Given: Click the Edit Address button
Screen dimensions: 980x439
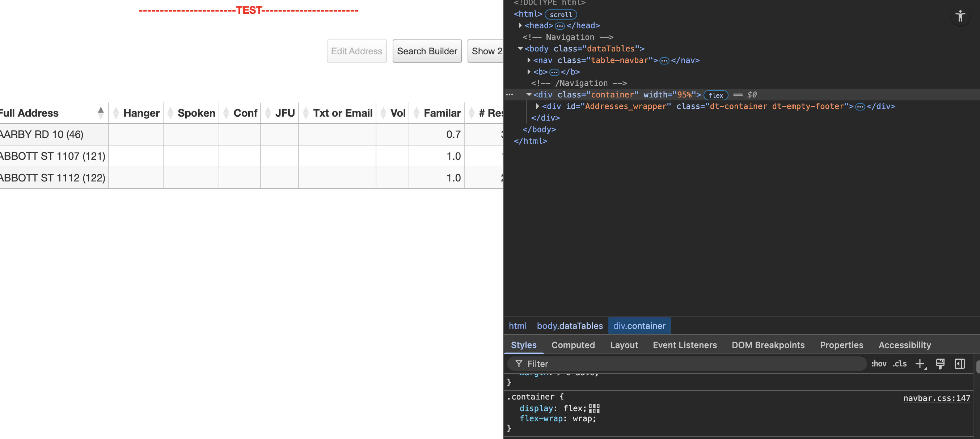Looking at the screenshot, I should click(356, 51).
